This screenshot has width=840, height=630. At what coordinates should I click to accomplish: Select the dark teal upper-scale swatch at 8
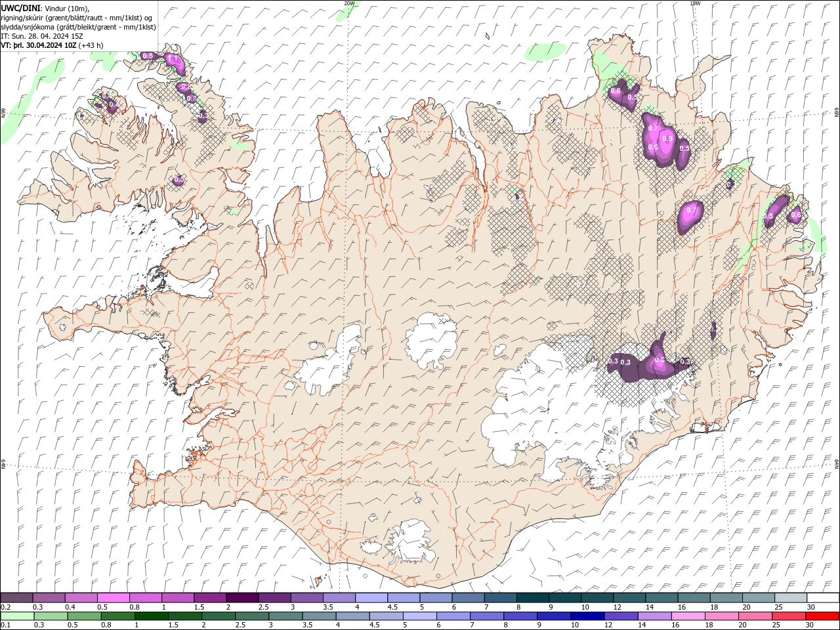[x=532, y=597]
